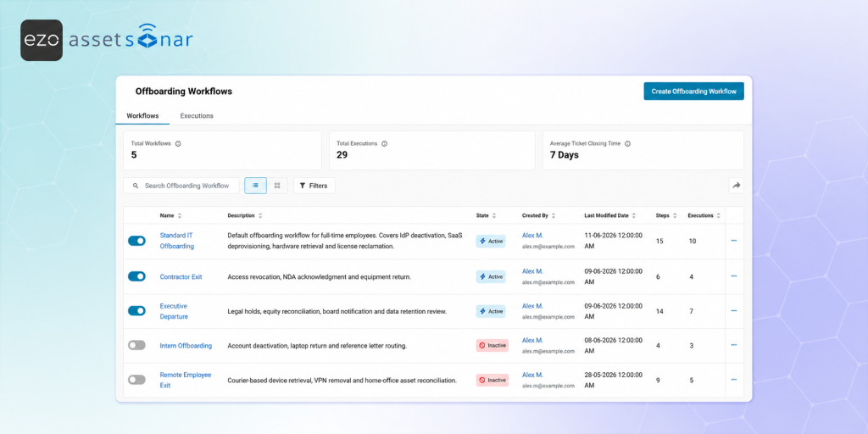The width and height of the screenshot is (868, 434).
Task: Click the search magnifier icon
Action: [136, 186]
